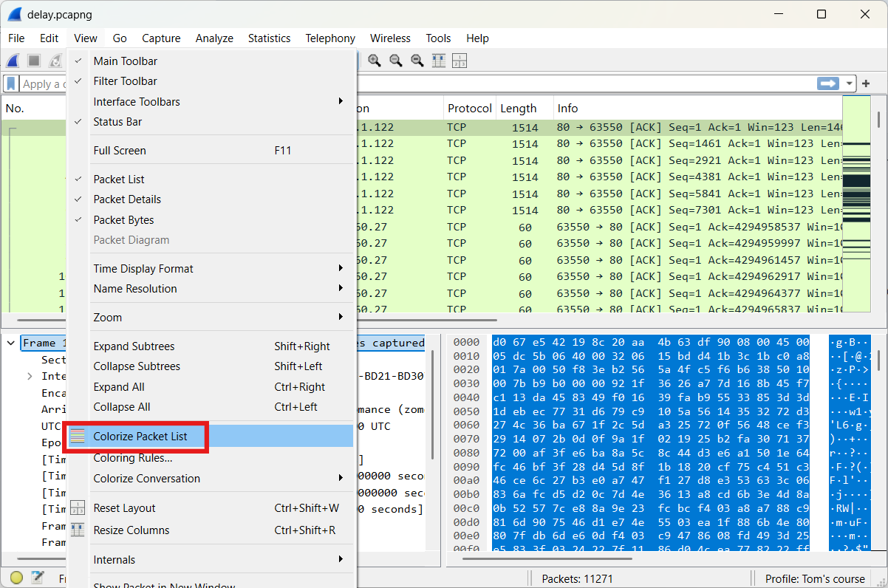
Task: Click the display filter input field
Action: coord(417,83)
